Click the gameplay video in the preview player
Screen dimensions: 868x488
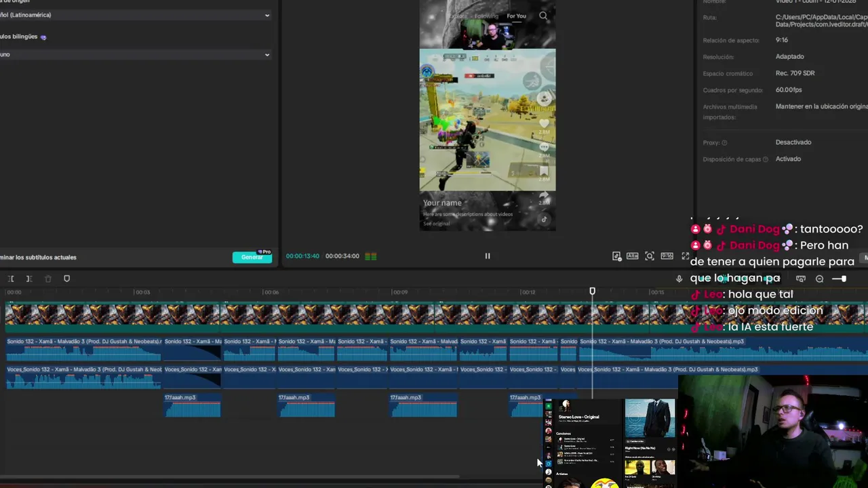tap(487, 120)
